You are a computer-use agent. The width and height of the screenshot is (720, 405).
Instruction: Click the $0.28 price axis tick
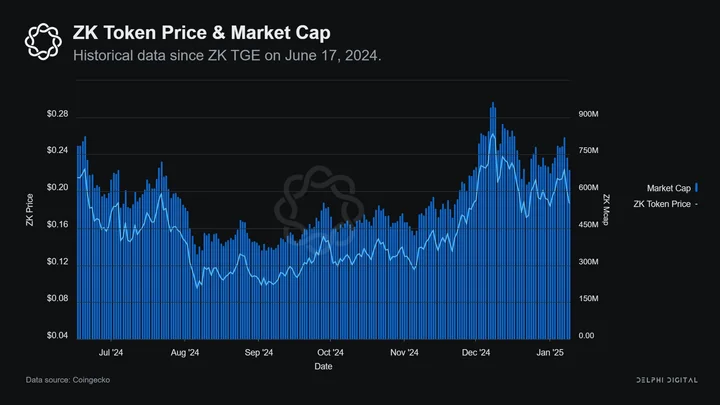click(57, 114)
